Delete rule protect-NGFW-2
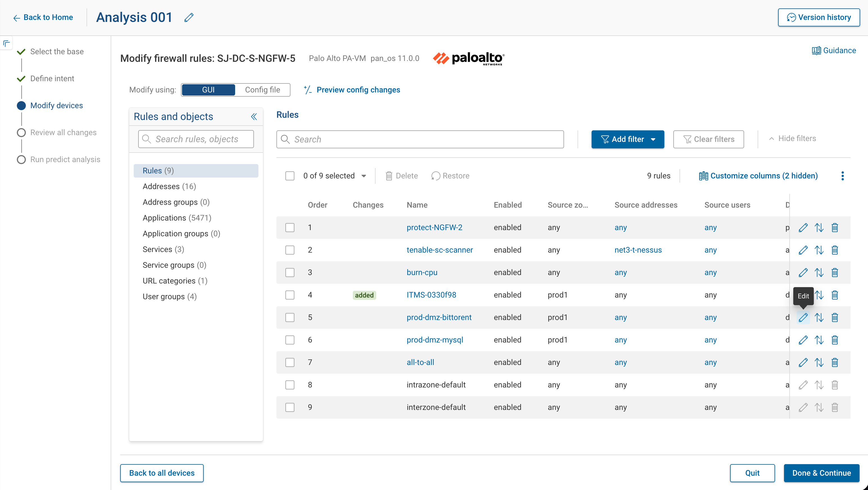 coord(835,228)
